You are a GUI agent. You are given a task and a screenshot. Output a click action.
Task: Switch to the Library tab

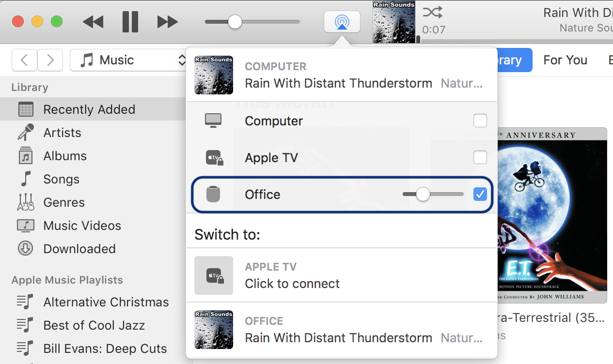[514, 60]
